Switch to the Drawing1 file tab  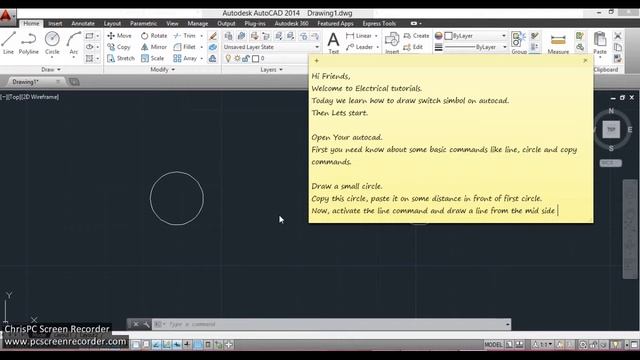click(35, 82)
